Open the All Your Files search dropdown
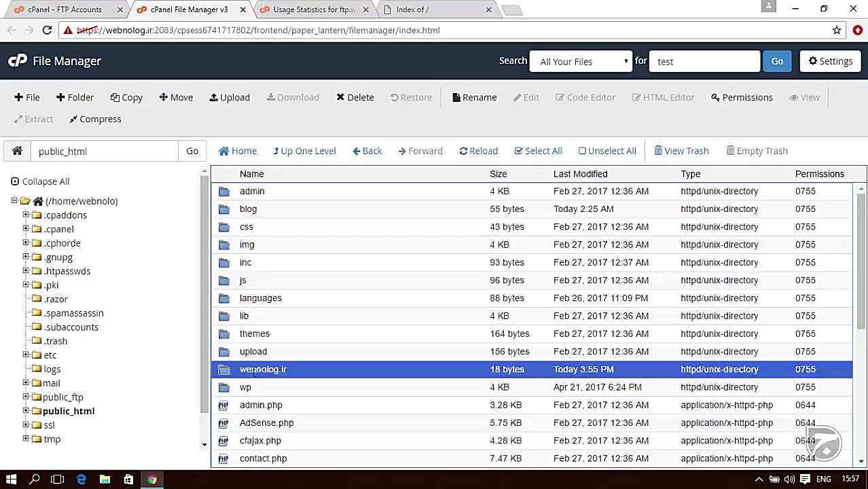 pos(581,61)
